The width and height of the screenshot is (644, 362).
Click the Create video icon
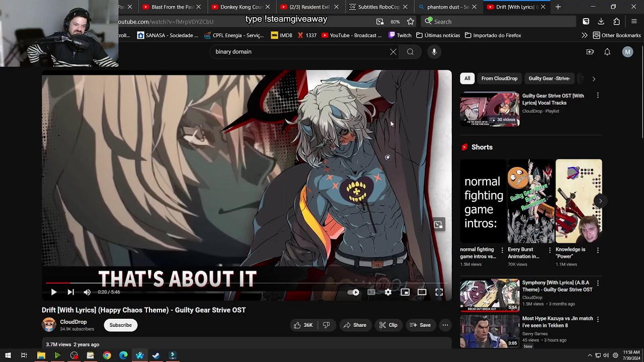590,52
